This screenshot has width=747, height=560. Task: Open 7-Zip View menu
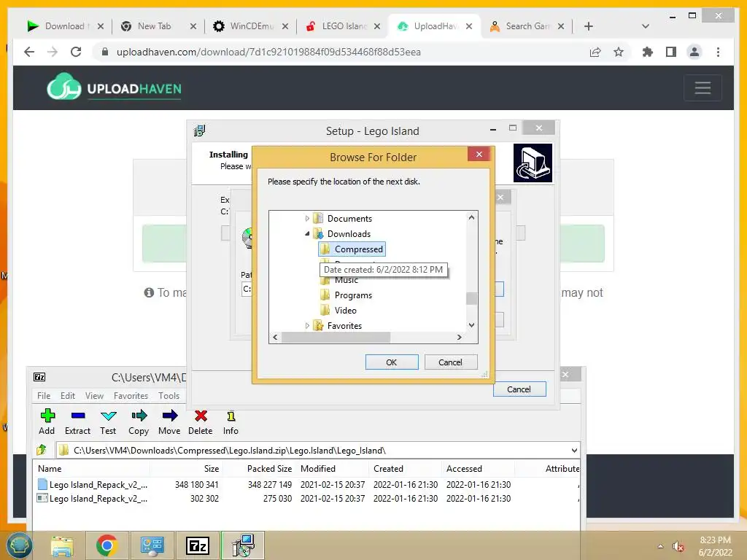point(94,396)
